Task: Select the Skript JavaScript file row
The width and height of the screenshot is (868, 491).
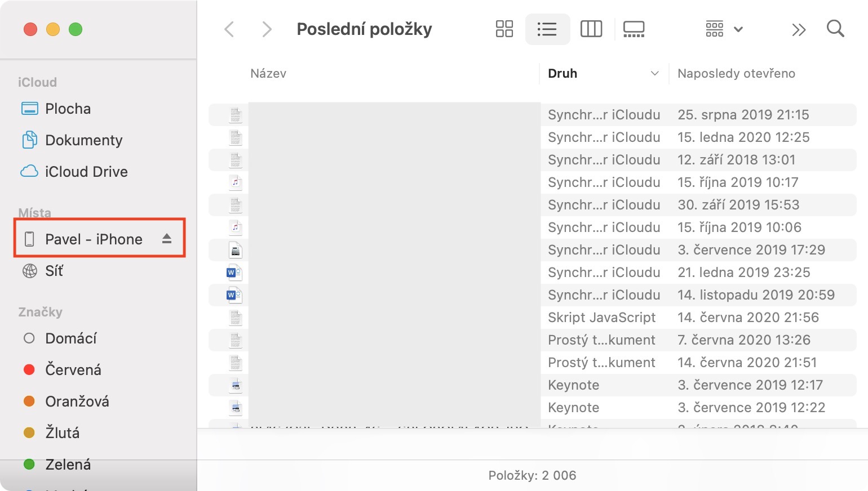Action: click(x=601, y=318)
